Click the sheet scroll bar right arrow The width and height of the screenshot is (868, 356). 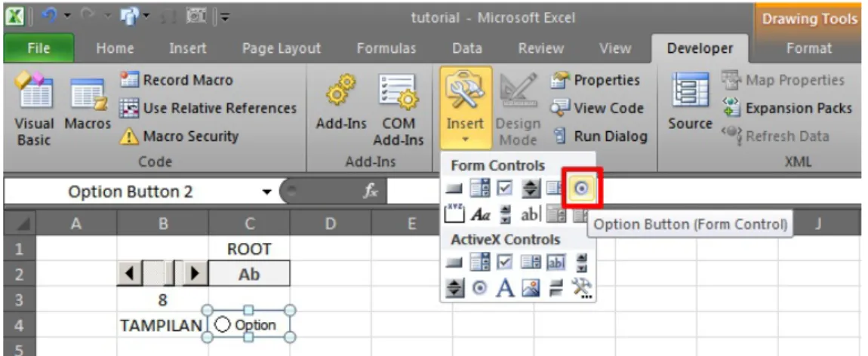(x=195, y=274)
